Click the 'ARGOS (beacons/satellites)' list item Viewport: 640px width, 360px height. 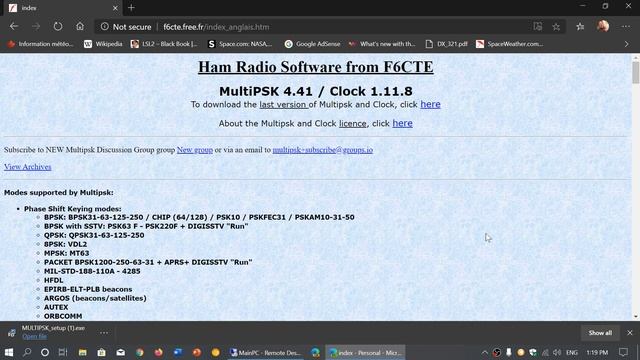pyautogui.click(x=95, y=298)
